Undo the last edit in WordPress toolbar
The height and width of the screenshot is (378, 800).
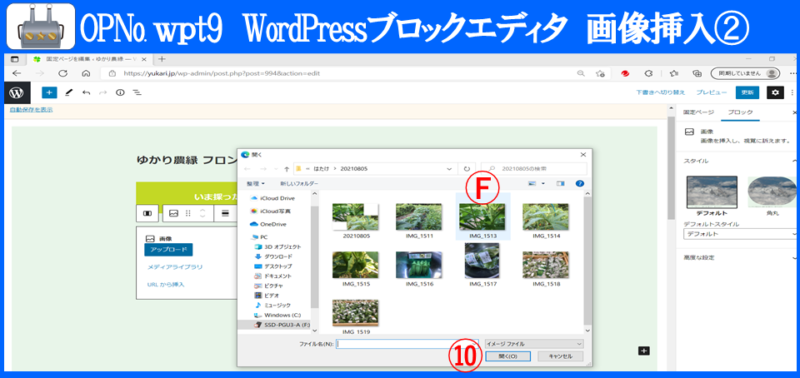click(x=86, y=93)
